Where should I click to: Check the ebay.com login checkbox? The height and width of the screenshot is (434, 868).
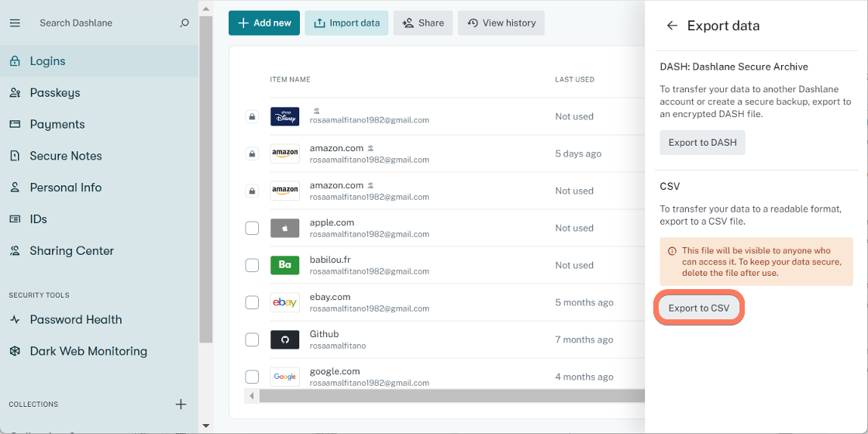[252, 302]
